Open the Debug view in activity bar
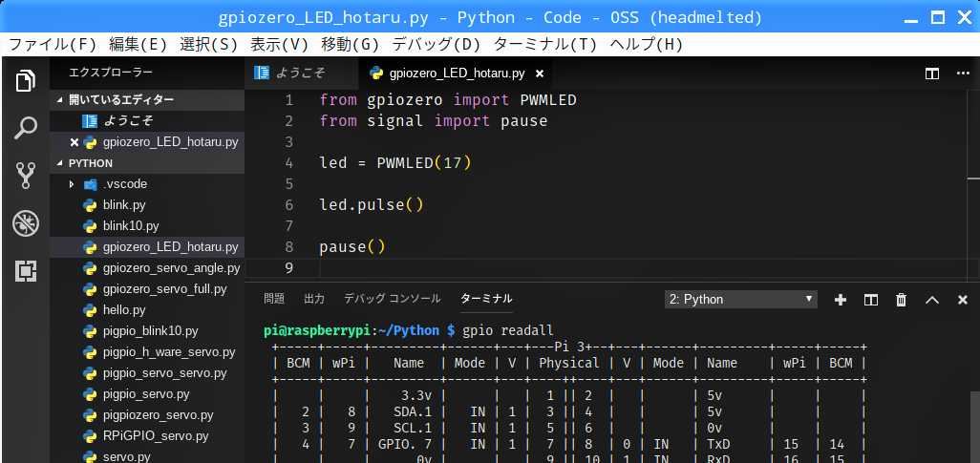The width and height of the screenshot is (980, 463). (x=26, y=223)
